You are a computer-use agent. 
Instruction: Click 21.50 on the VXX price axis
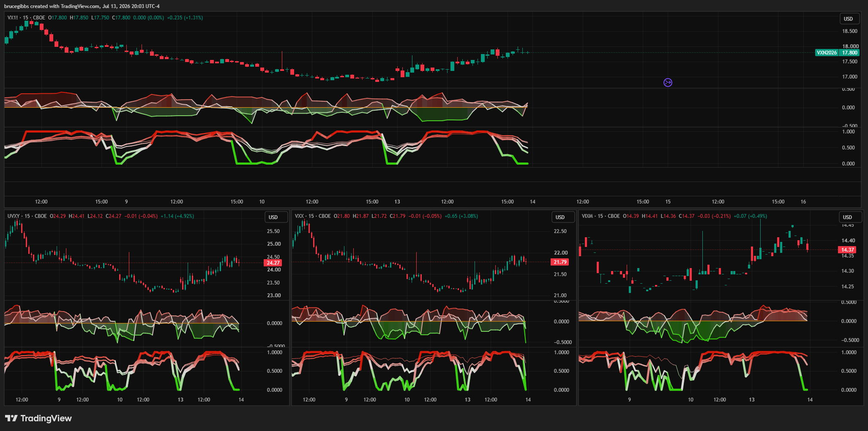560,274
